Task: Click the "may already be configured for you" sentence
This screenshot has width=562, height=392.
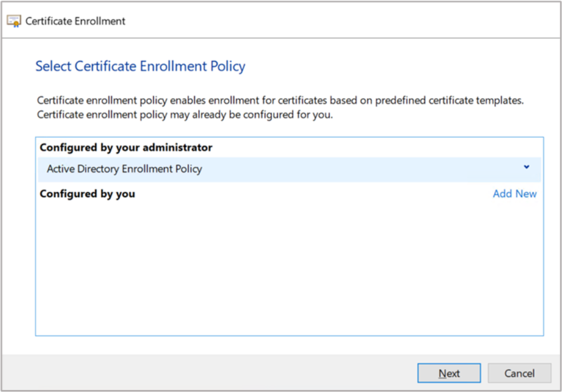Action: (x=185, y=115)
